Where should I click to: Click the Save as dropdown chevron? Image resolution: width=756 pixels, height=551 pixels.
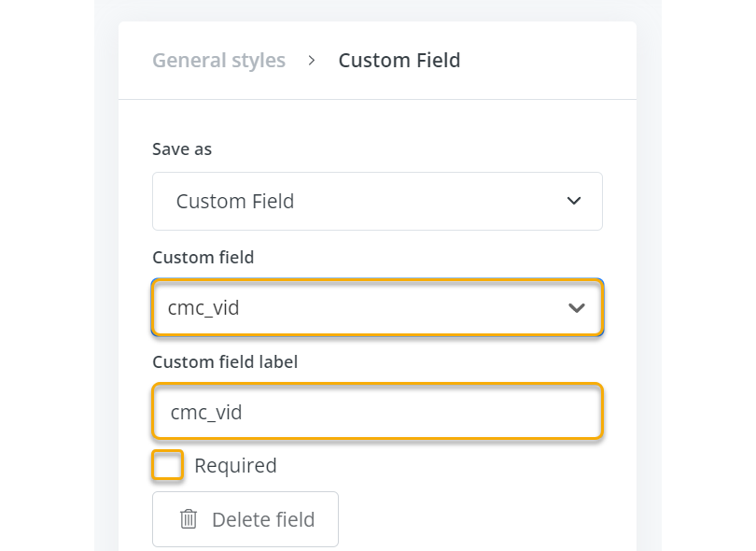pos(574,201)
